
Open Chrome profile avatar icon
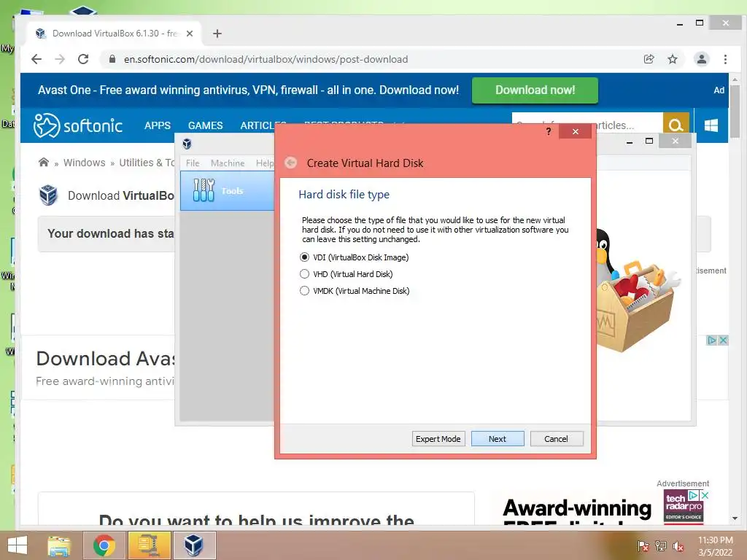click(x=701, y=59)
